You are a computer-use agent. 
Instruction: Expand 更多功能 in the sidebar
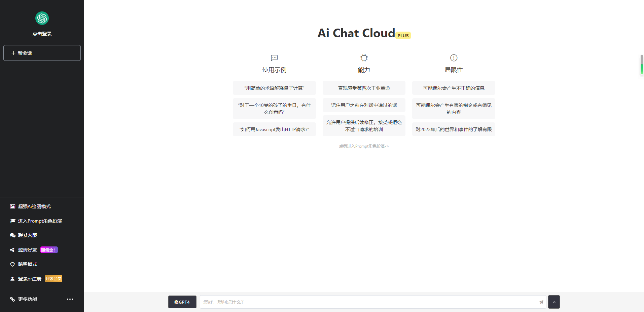coord(28,299)
